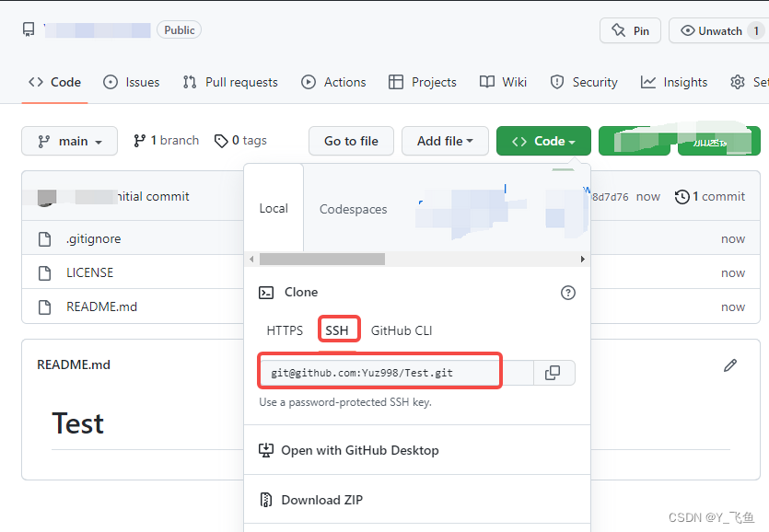Open the .gitignore file

pyautogui.click(x=94, y=238)
